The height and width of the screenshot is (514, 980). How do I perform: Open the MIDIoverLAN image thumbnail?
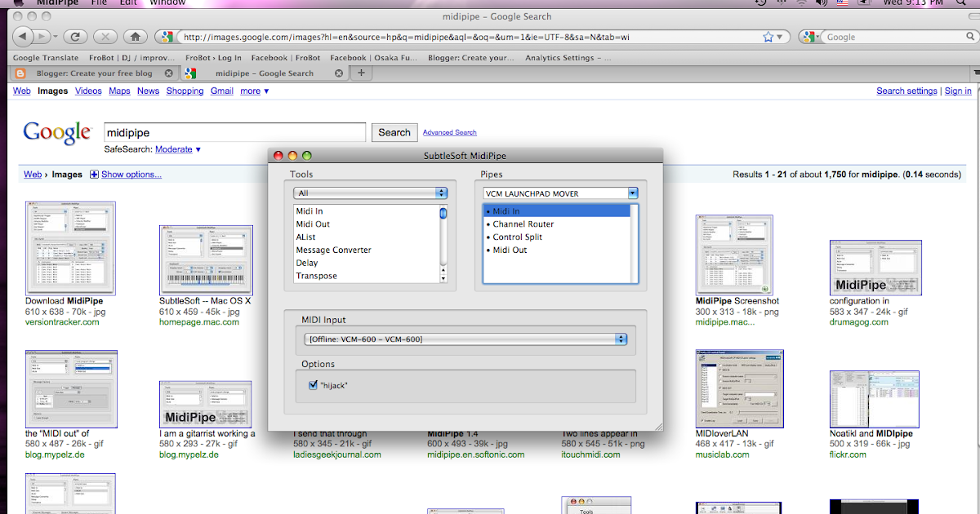(x=739, y=388)
